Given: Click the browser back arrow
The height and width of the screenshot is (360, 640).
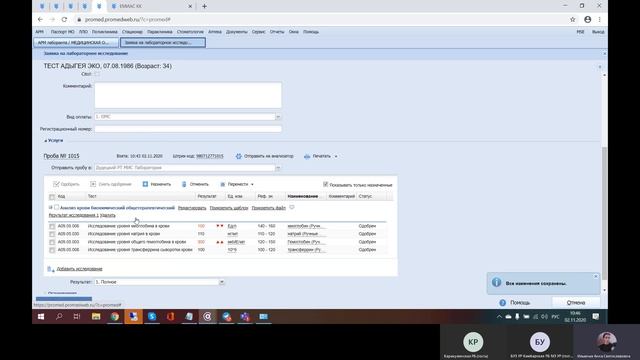Looking at the screenshot, I should tap(40, 19).
